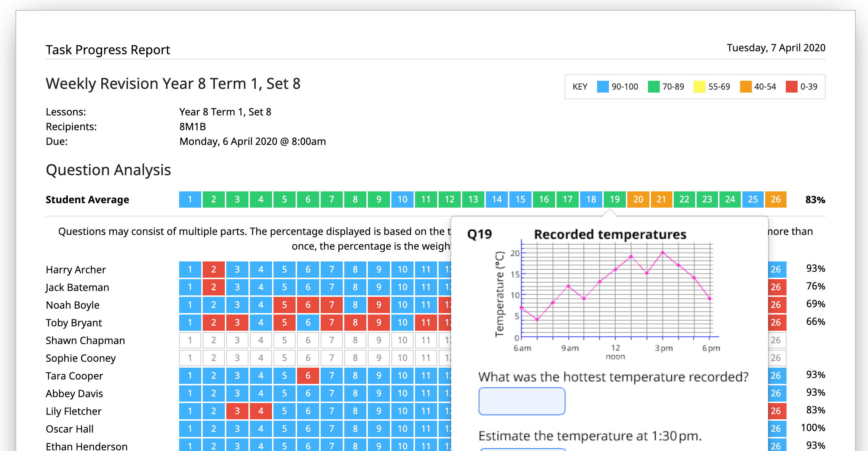The height and width of the screenshot is (451, 868).
Task: Click the Question Analysis heading
Action: [108, 170]
